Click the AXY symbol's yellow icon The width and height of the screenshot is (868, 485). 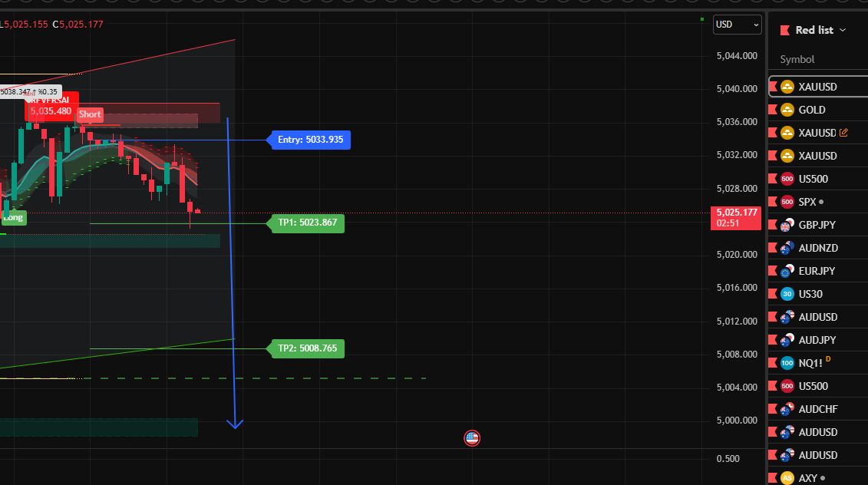pos(787,478)
